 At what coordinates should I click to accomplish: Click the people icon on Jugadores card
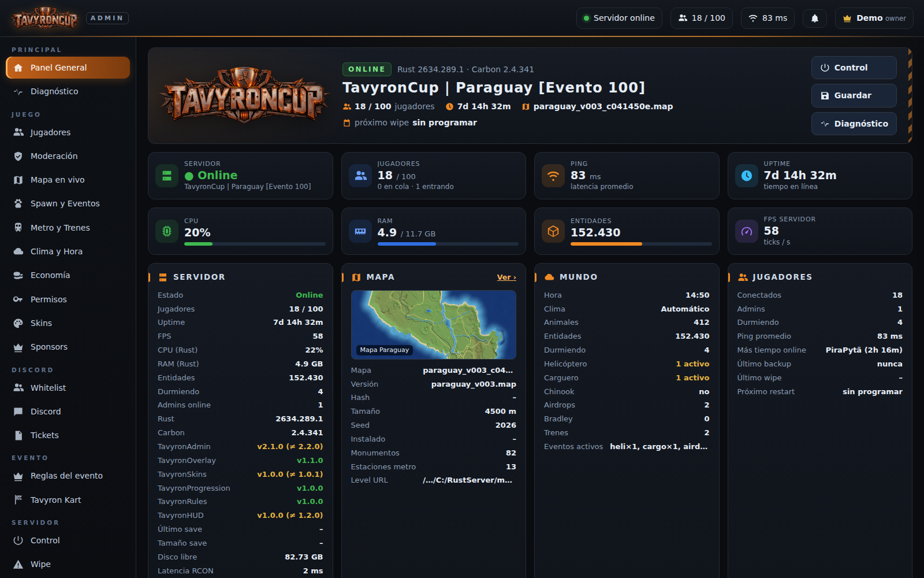click(360, 176)
